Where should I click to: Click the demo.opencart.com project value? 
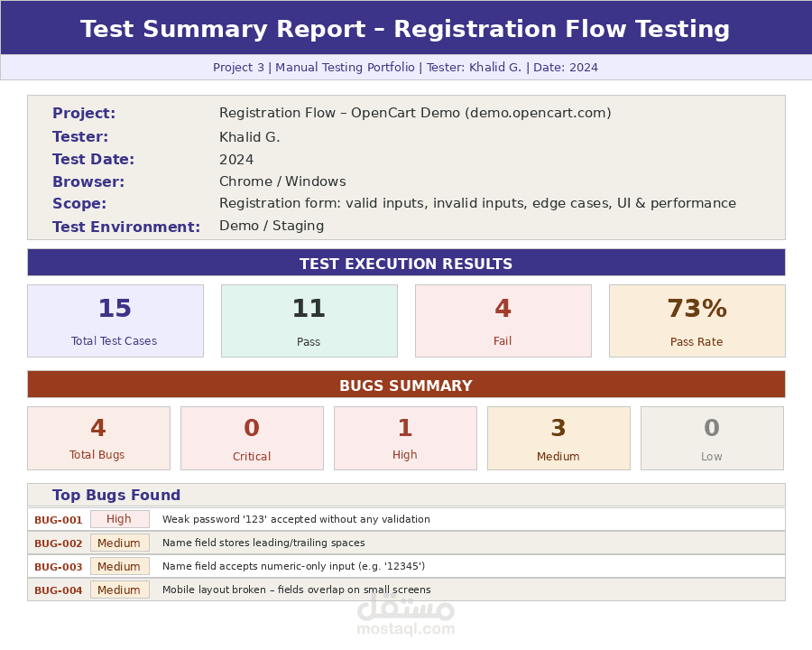[415, 113]
